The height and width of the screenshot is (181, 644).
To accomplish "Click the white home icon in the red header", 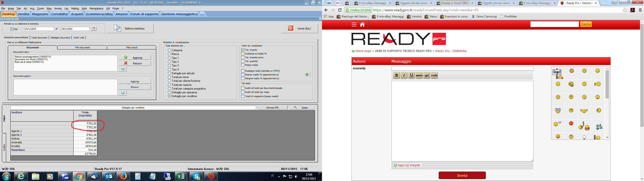I will (x=362, y=25).
